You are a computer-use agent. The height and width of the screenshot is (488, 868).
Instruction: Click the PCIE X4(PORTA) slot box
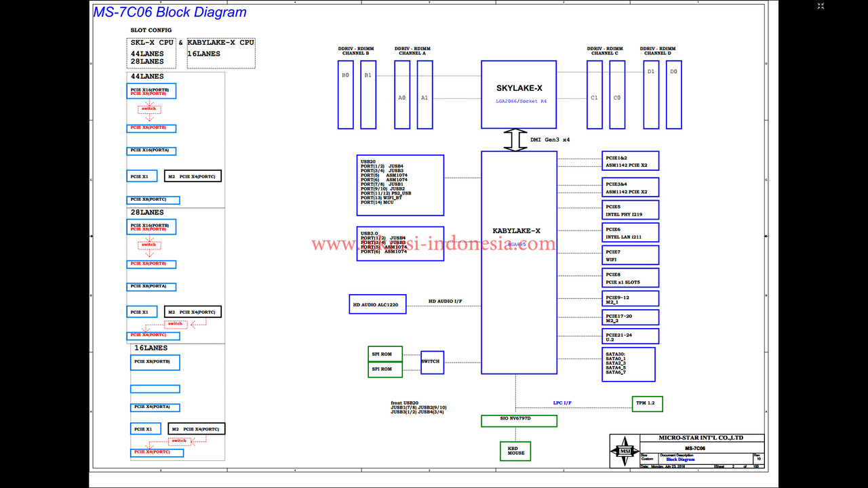tap(155, 407)
